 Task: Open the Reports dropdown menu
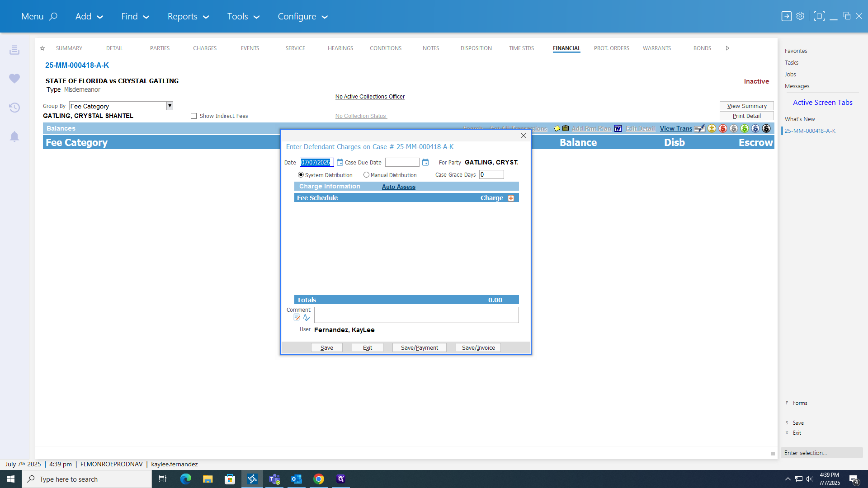click(x=188, y=16)
